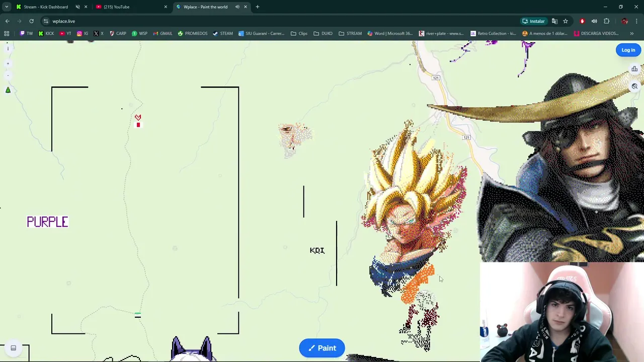Go back to the previous page
Screen dimensions: 644x362
7,21
